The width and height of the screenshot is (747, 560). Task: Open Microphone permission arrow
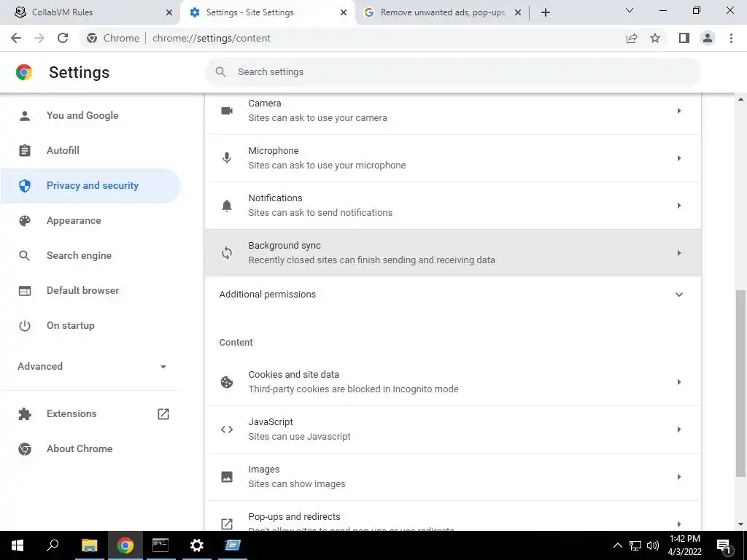679,158
